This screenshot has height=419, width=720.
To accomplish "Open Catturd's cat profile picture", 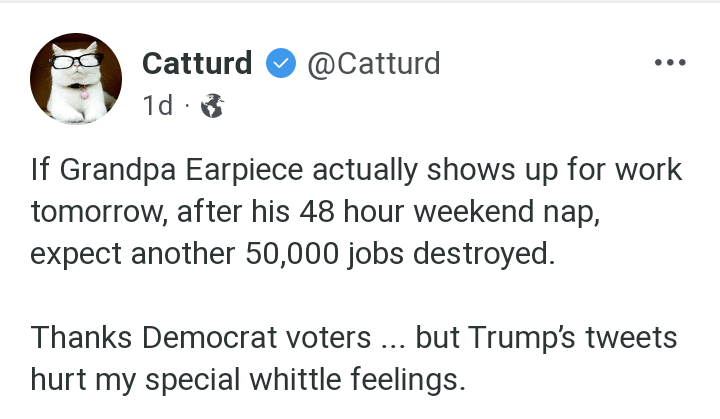I will pyautogui.click(x=76, y=78).
